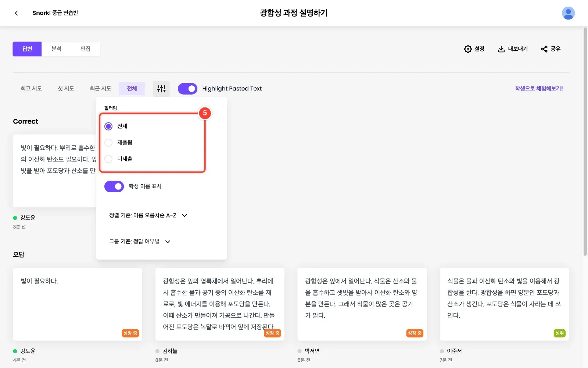Click student name 이준서
This screenshot has height=368, width=588.
454,351
